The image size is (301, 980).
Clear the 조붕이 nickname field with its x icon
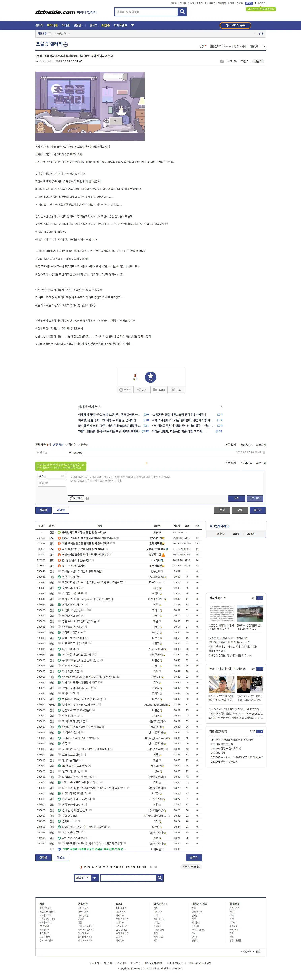pos(63,476)
